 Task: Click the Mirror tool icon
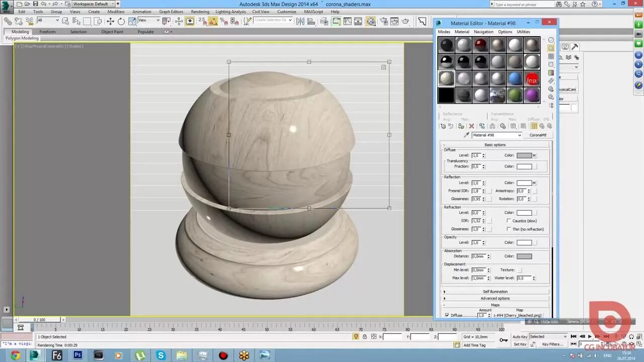(300, 21)
